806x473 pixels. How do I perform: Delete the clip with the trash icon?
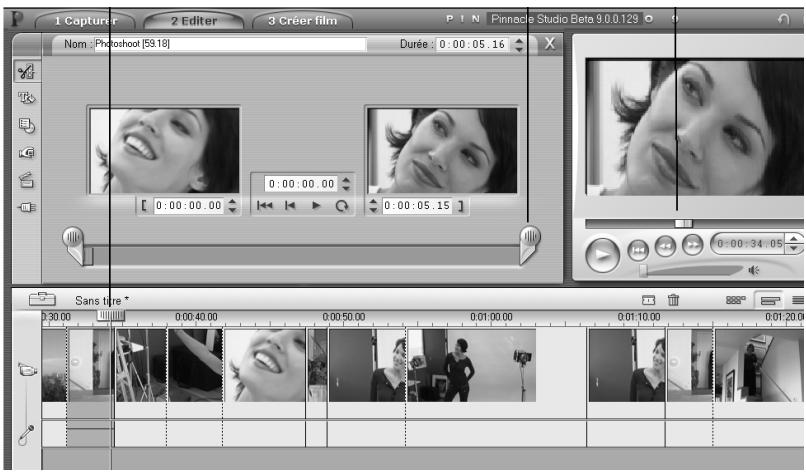click(673, 299)
